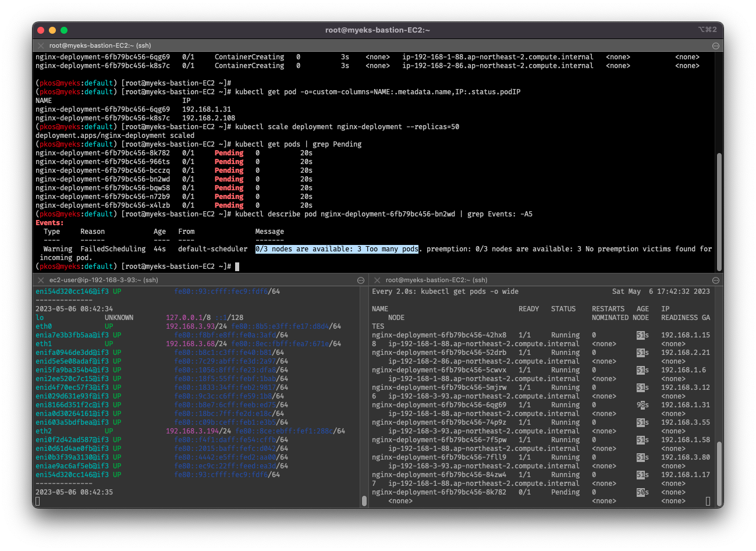Screen dimensions: 756x551
Task: Select the bottom-right pane's session title
Action: coord(436,280)
